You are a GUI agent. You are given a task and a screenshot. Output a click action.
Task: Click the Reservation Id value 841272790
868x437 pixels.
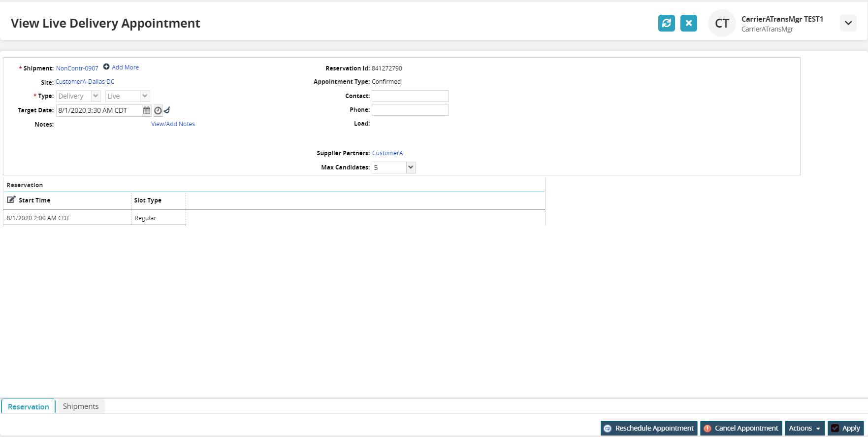pos(387,68)
